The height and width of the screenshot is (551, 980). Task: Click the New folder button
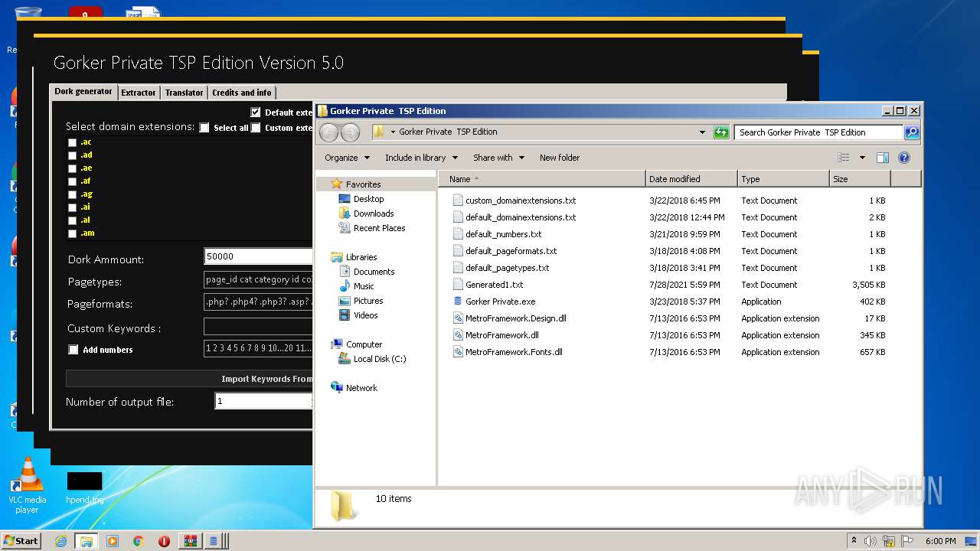click(x=560, y=158)
